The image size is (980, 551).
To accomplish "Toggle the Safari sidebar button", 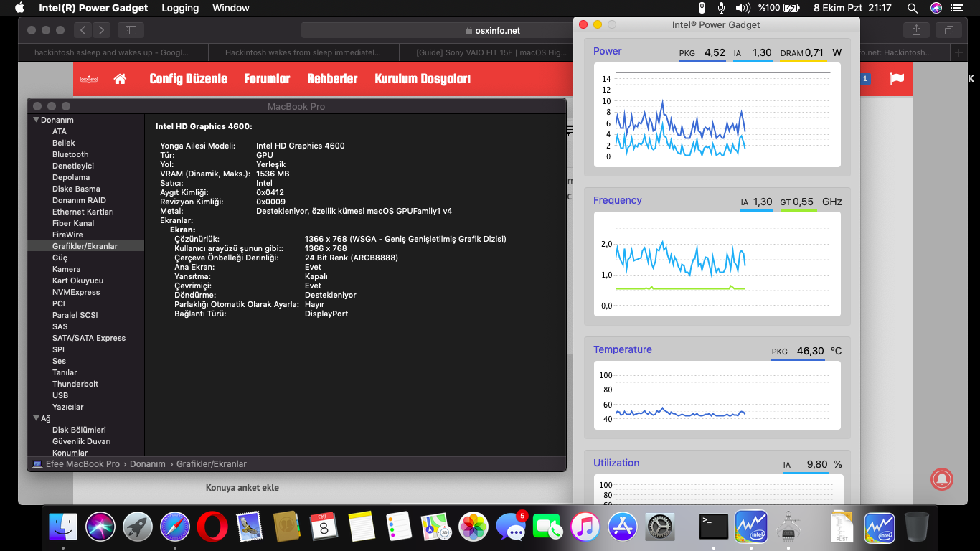I will (131, 30).
